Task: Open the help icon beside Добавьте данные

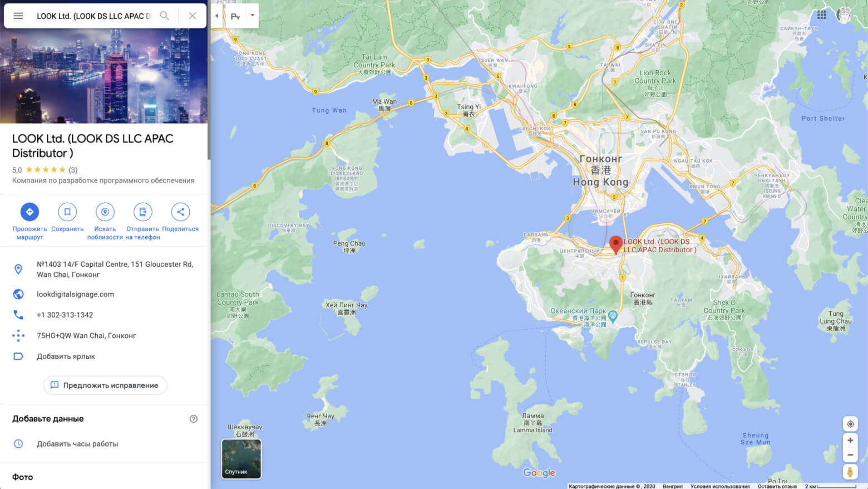Action: click(193, 418)
